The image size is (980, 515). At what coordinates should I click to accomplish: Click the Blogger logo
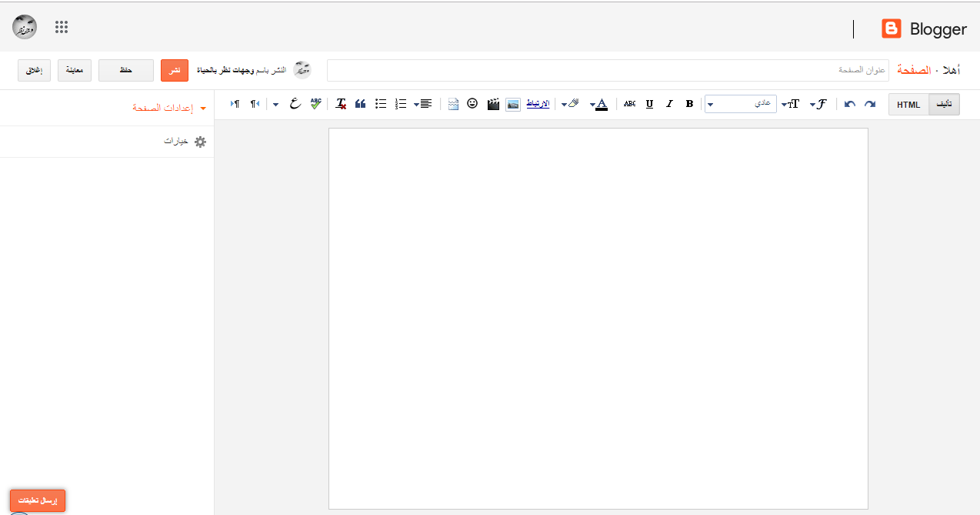(x=924, y=29)
